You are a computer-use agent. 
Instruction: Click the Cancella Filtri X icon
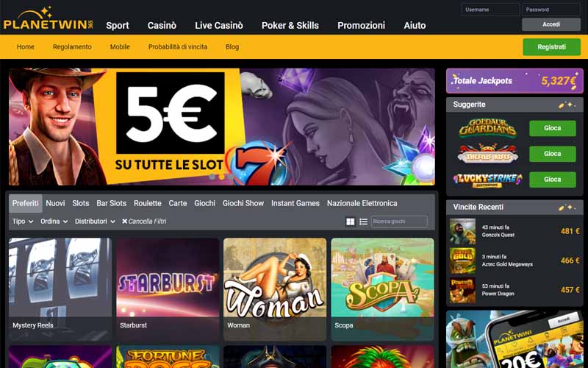tap(124, 222)
